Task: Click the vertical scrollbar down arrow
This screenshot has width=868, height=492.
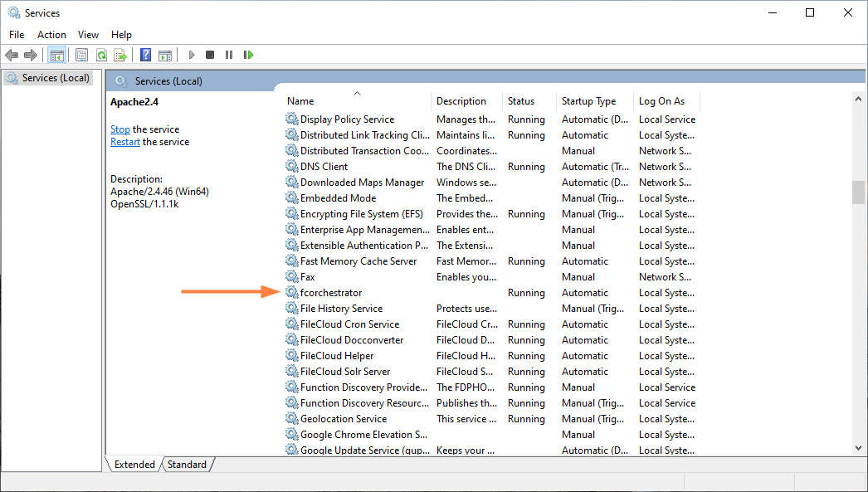Action: click(x=858, y=448)
